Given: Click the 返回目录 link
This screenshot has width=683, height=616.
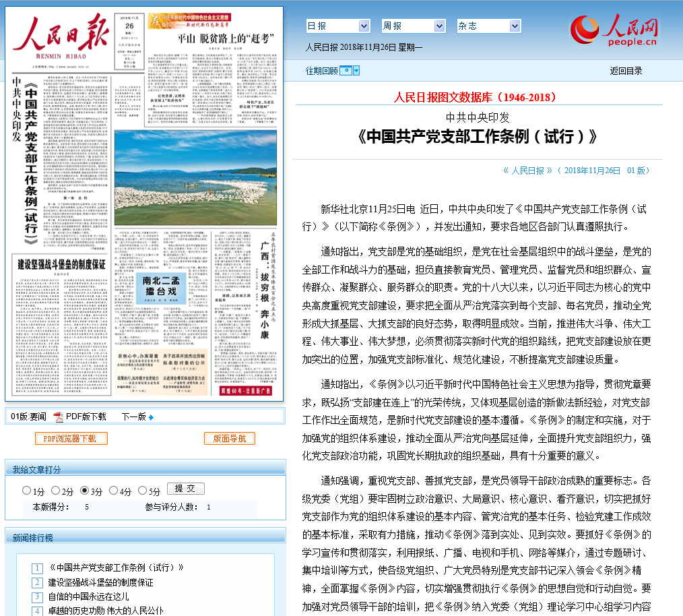Looking at the screenshot, I should [626, 71].
